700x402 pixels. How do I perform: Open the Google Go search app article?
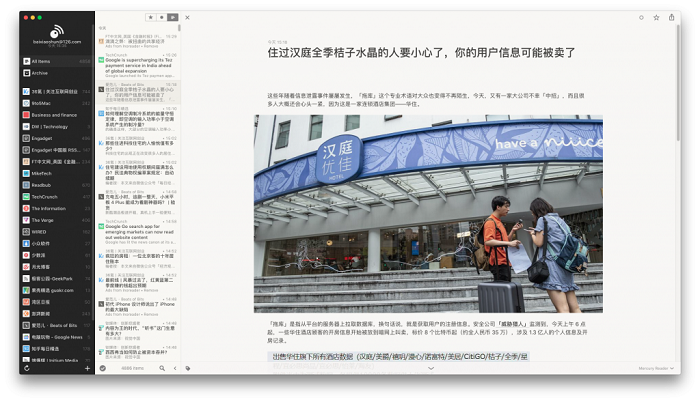(138, 232)
